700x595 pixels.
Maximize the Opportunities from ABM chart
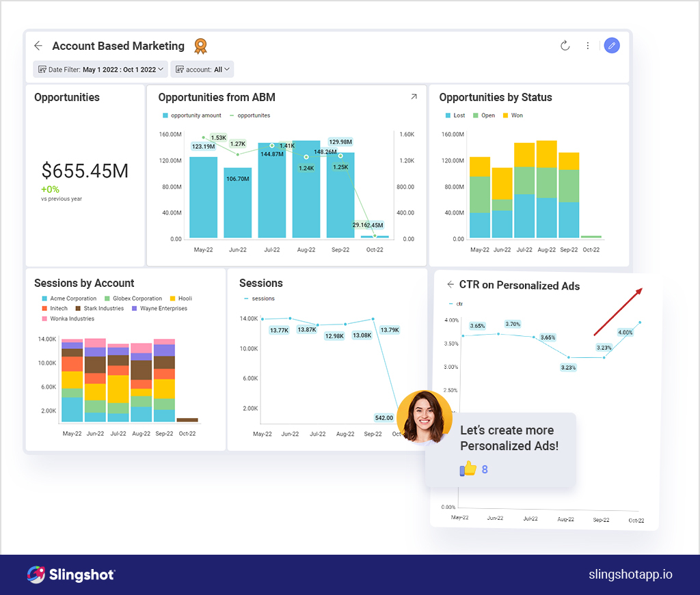pyautogui.click(x=414, y=97)
